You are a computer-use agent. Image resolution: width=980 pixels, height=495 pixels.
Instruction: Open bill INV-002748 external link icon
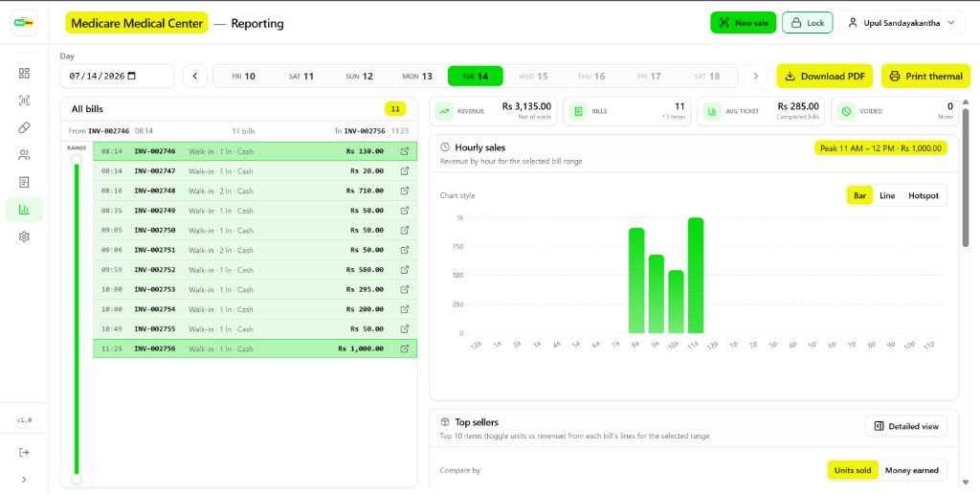coord(405,191)
